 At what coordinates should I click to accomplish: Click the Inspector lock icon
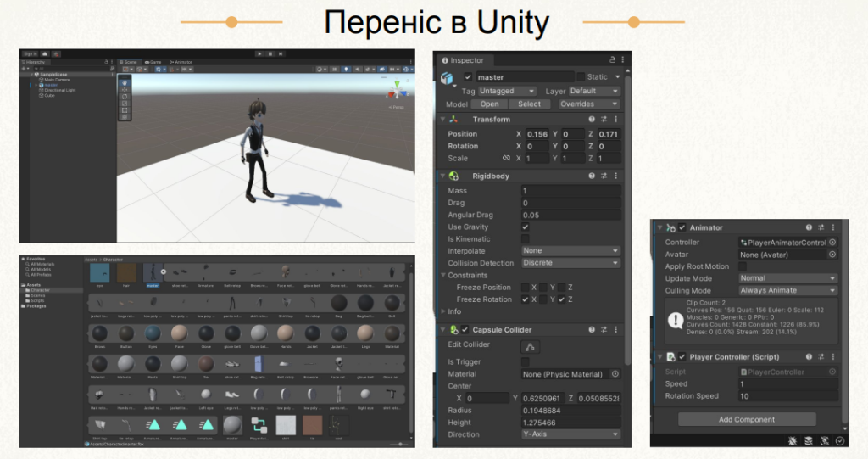[x=612, y=60]
